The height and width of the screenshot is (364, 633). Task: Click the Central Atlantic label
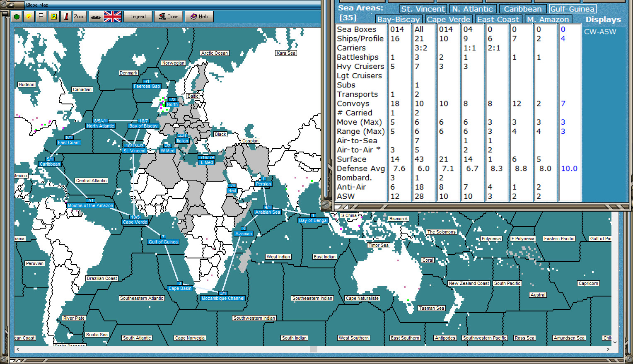[x=92, y=181]
